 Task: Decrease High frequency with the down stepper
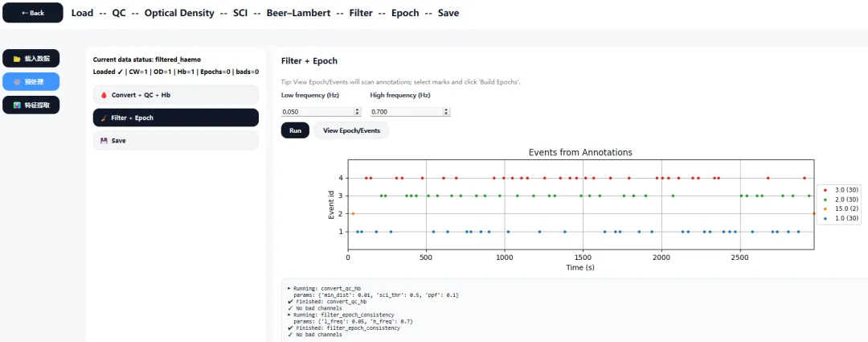[445, 114]
